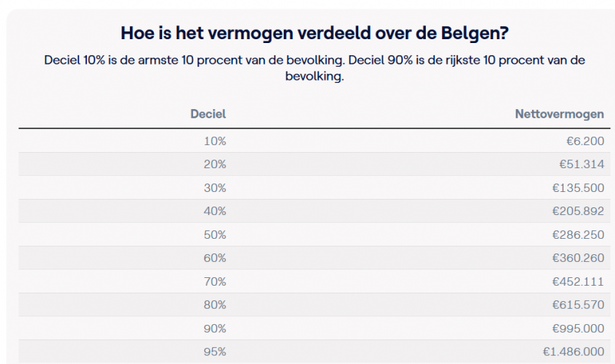Image resolution: width=615 pixels, height=364 pixels.
Task: Click the Nettovermogen column header
Action: [560, 114]
